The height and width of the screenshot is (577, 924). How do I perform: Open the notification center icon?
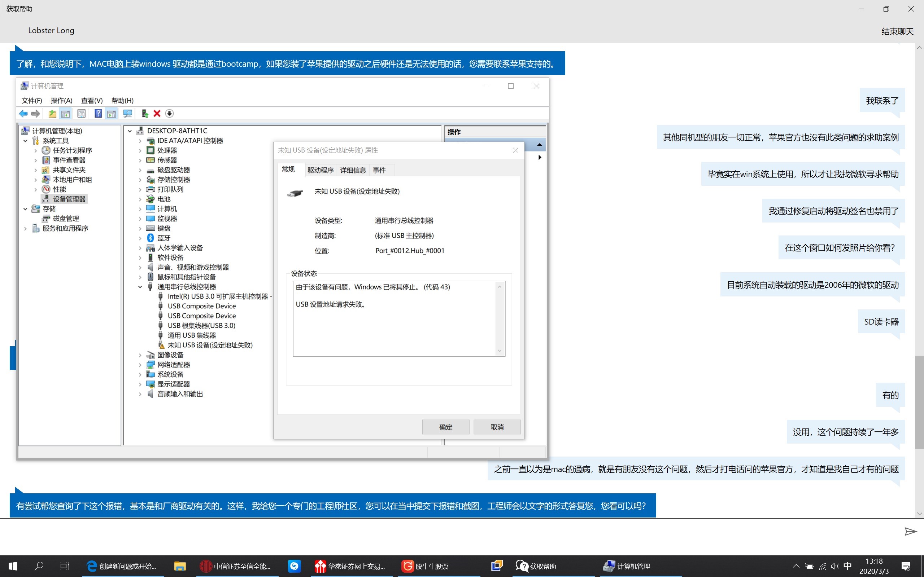pyautogui.click(x=906, y=566)
